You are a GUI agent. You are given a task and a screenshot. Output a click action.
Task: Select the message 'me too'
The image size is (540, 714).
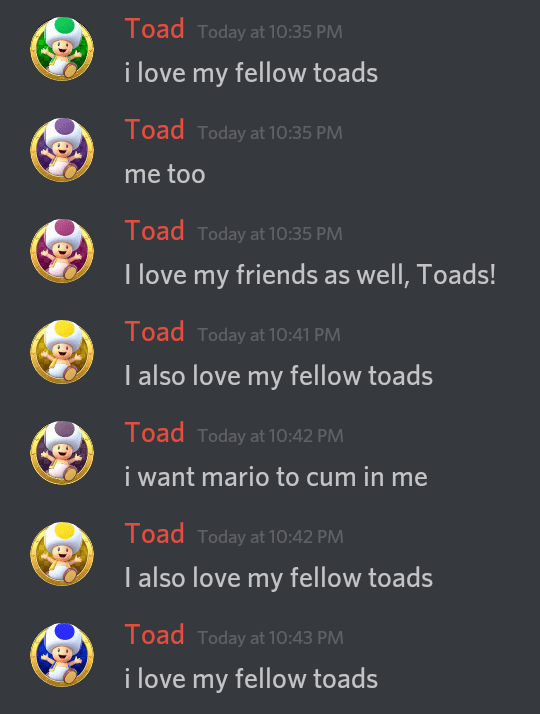point(165,174)
